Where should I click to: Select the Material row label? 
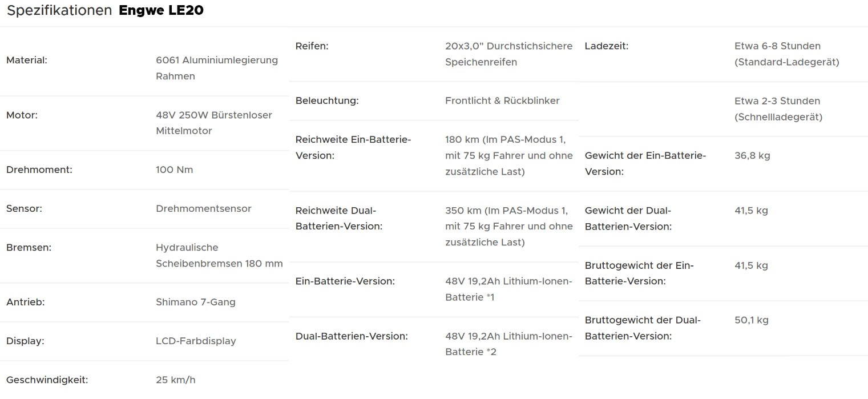(x=27, y=60)
